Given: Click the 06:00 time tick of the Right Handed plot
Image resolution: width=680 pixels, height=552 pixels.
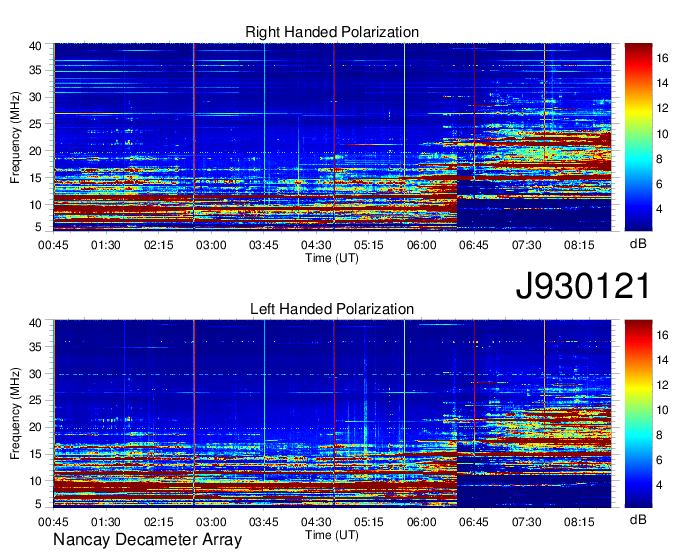Looking at the screenshot, I should 422,245.
